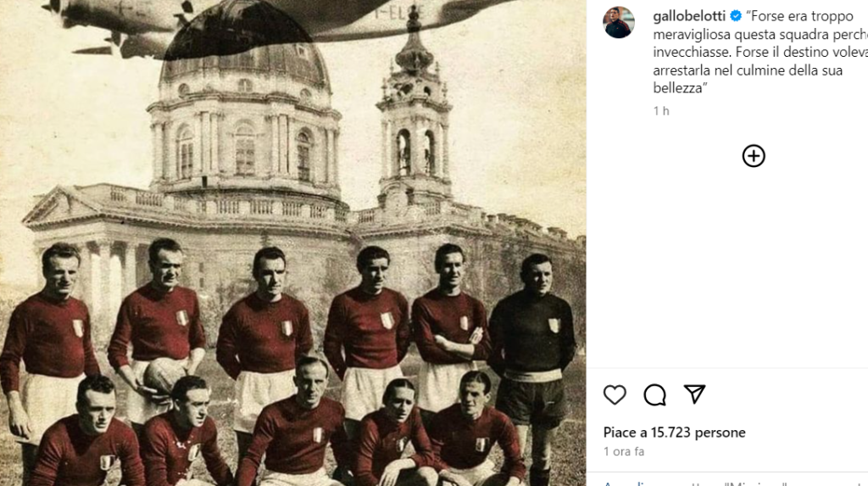Viewport: 868px width, 486px height.
Task: Click the '1 h' caption timestamp
Action: (x=661, y=111)
